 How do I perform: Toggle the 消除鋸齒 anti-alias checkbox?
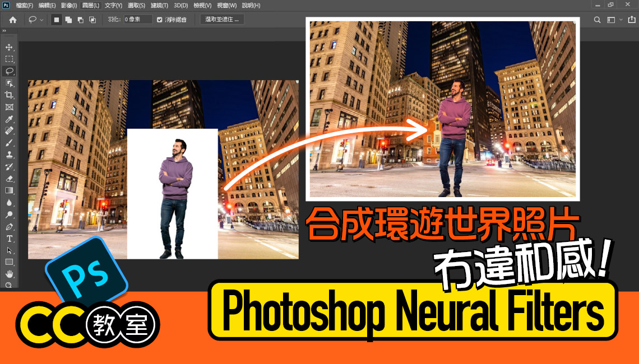(160, 20)
